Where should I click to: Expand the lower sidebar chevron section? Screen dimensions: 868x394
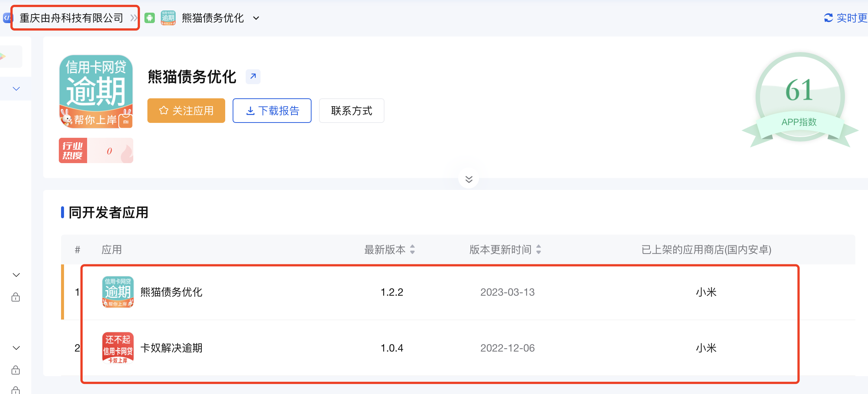coord(16,348)
